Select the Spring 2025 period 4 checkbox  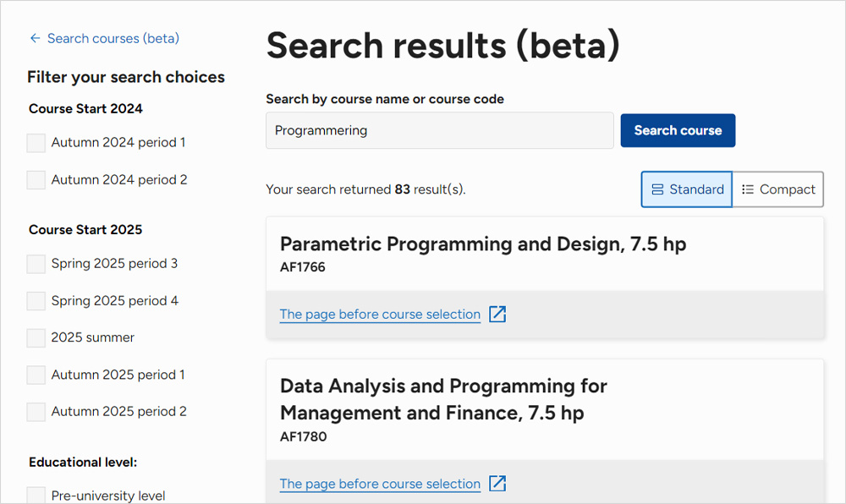(x=36, y=301)
